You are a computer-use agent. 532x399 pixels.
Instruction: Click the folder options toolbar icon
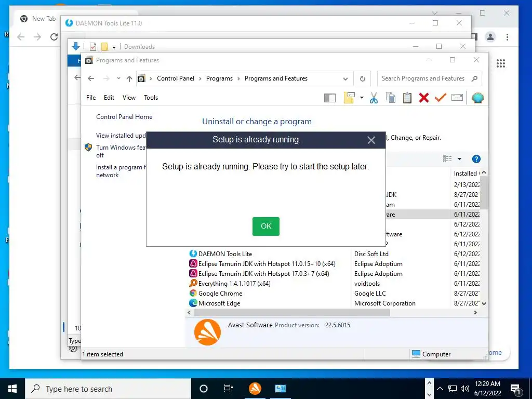tap(349, 98)
